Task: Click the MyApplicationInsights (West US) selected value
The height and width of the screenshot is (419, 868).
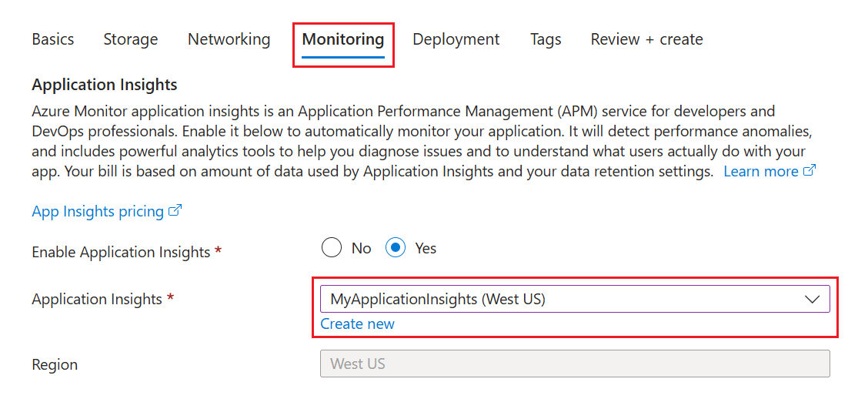Action: coord(438,300)
